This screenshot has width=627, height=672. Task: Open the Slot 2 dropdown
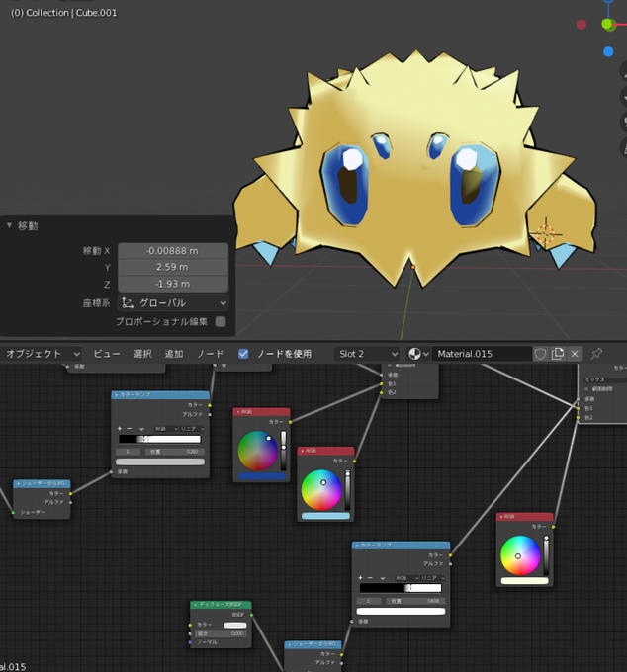tap(367, 354)
